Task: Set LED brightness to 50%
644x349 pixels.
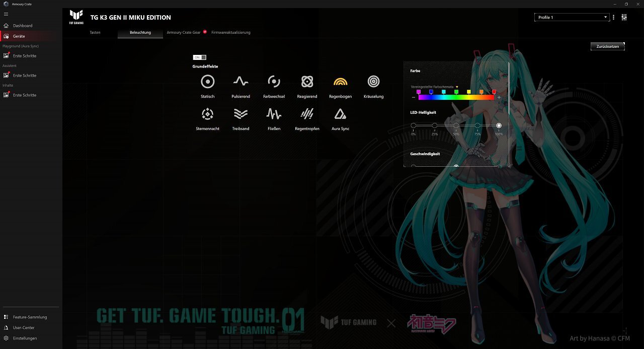Action: [456, 125]
